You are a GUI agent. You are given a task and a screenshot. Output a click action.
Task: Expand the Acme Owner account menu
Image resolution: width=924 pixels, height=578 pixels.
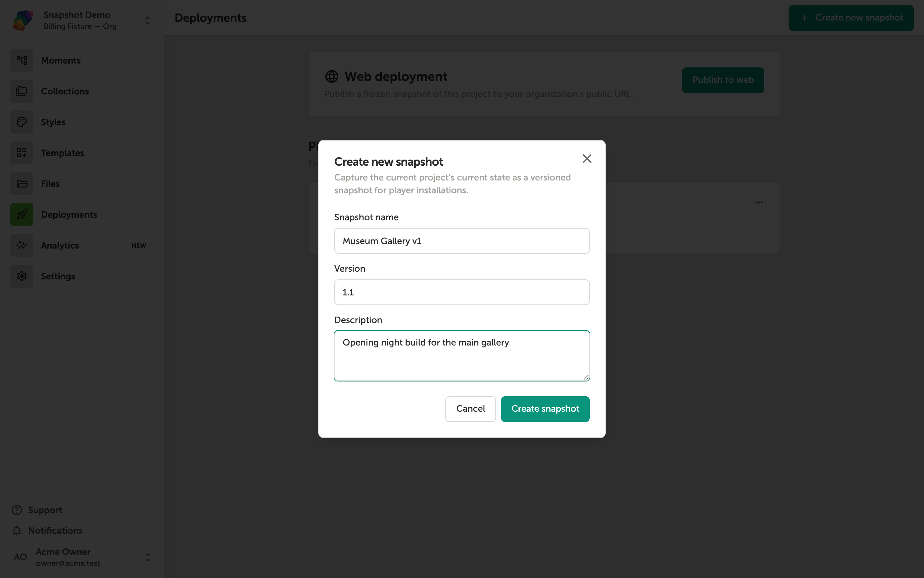(147, 557)
